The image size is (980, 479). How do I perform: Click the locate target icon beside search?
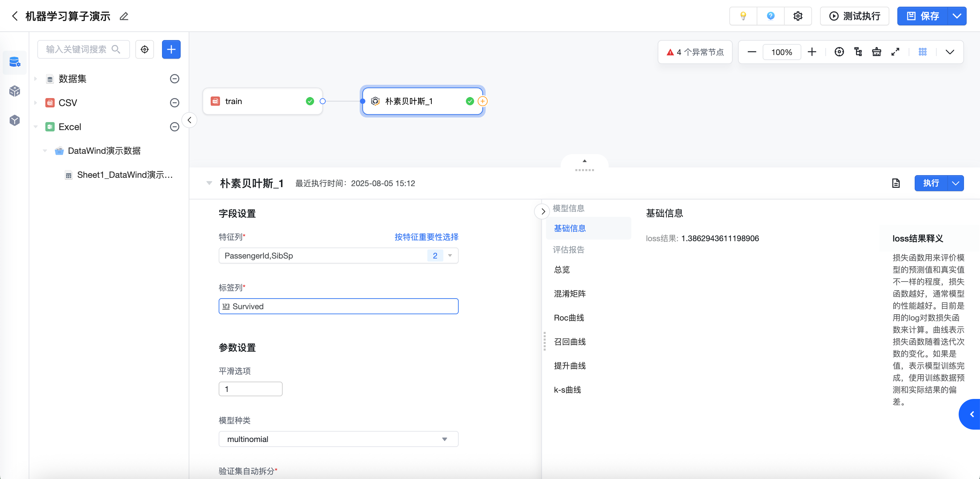145,49
